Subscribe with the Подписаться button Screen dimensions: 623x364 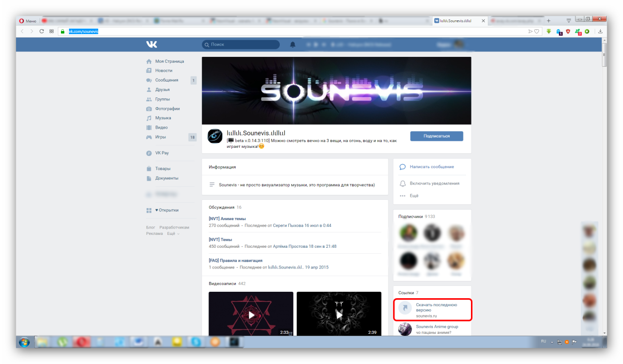click(x=437, y=136)
